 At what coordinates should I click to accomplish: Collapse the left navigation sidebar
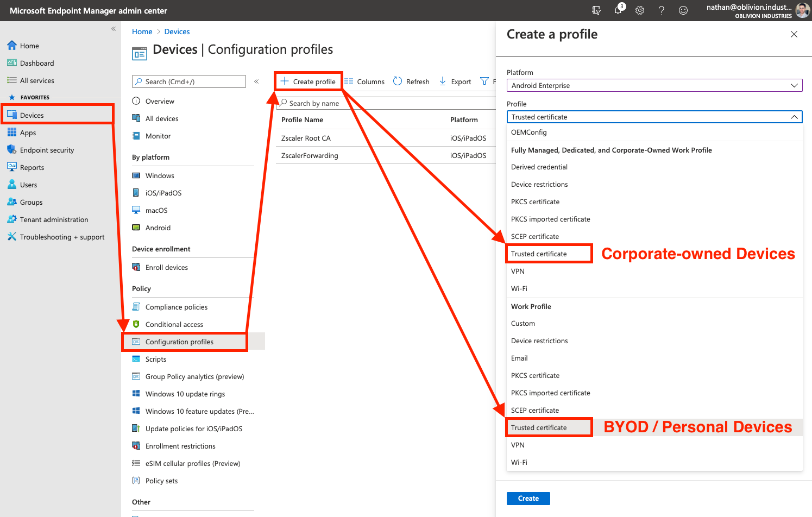pos(114,29)
